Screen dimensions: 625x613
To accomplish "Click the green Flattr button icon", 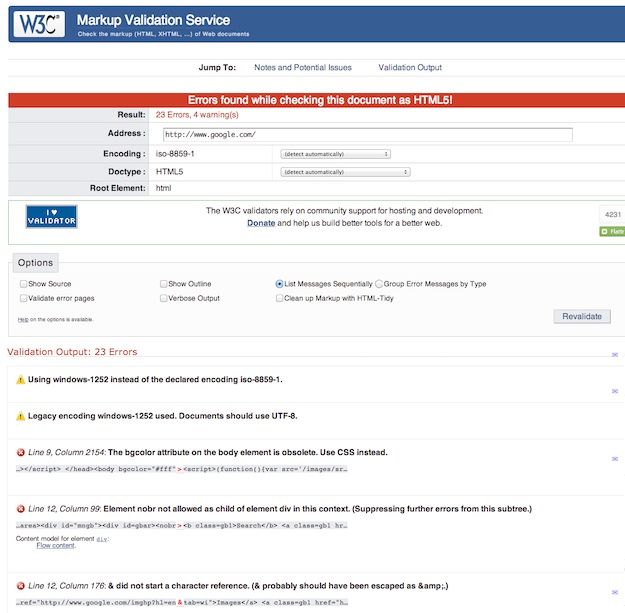I will [x=612, y=231].
